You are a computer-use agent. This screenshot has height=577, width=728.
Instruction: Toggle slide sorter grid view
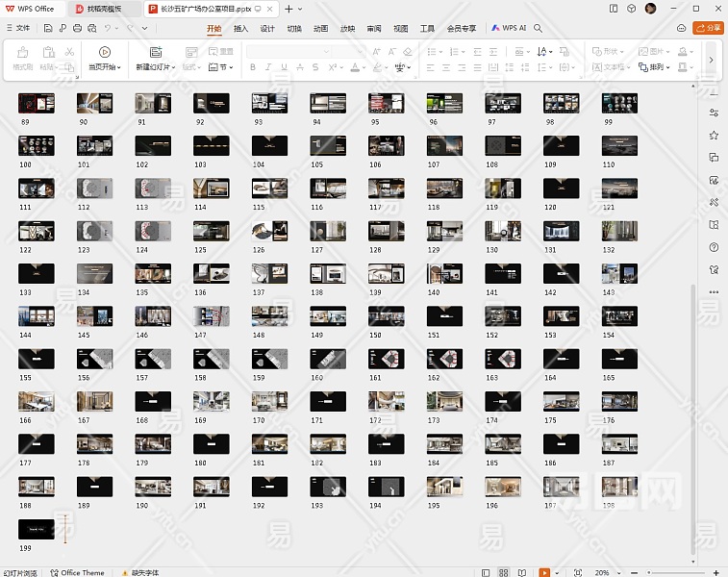(x=505, y=572)
